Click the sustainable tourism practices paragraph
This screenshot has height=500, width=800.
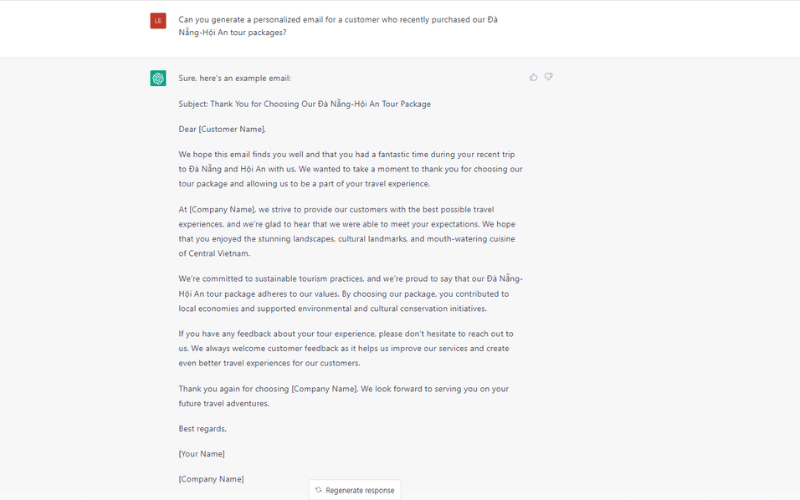[351, 293]
